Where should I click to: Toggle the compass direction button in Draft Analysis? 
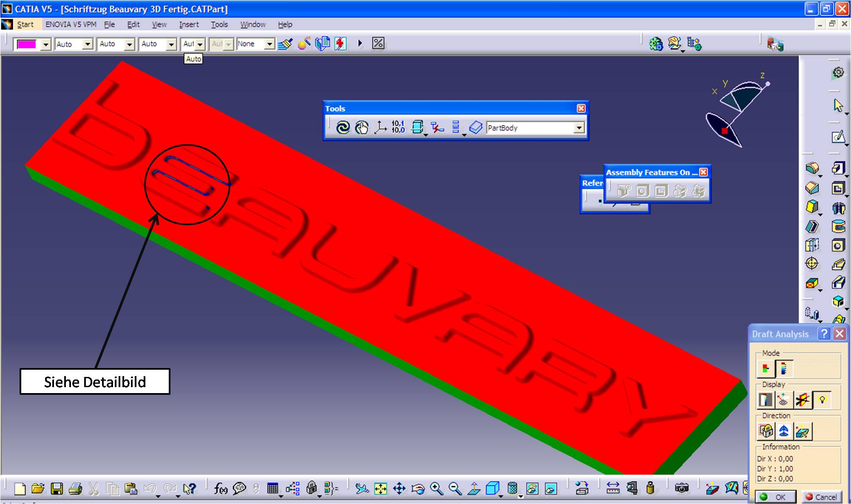click(x=783, y=431)
